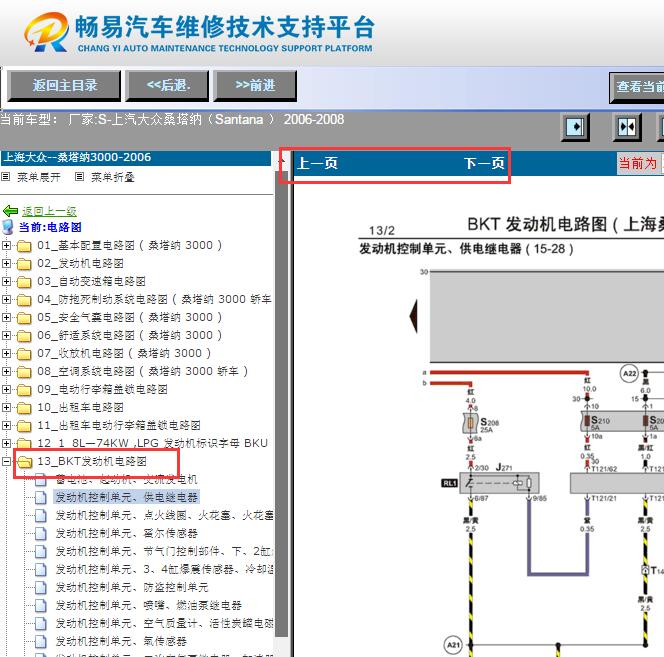Expand 11_出租车电动行李箱盖锁电路图 node

point(6,425)
